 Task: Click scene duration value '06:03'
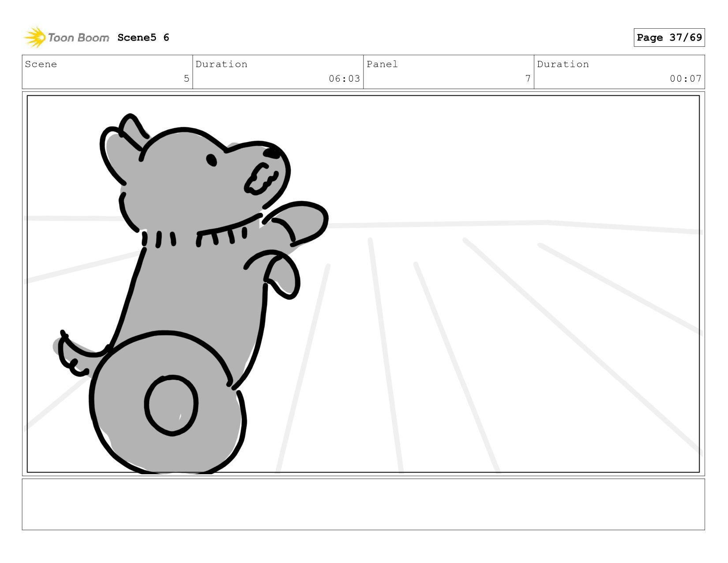coord(344,79)
